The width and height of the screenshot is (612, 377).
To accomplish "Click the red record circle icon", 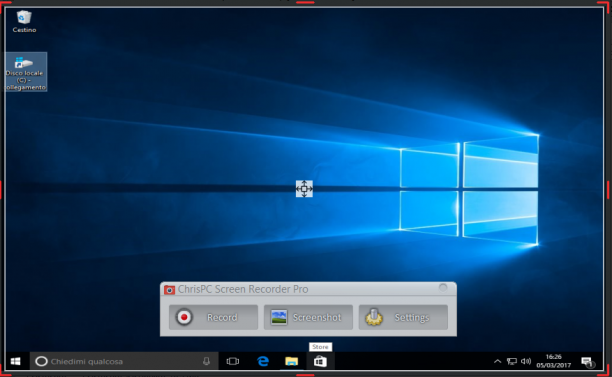I will click(x=184, y=317).
